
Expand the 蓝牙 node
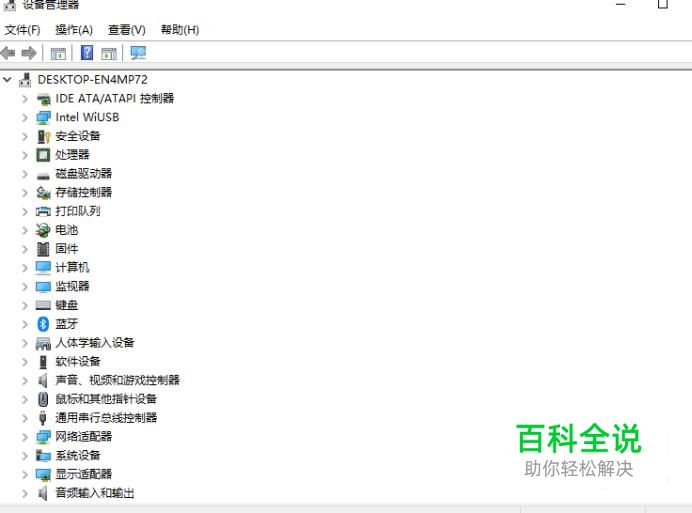point(25,324)
